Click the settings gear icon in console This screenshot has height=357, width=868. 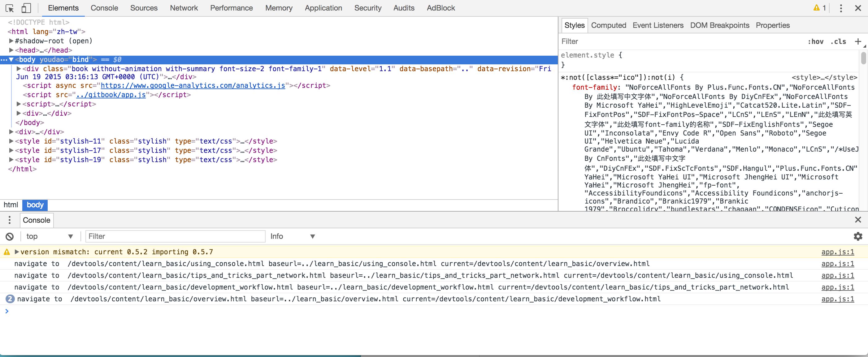[858, 236]
